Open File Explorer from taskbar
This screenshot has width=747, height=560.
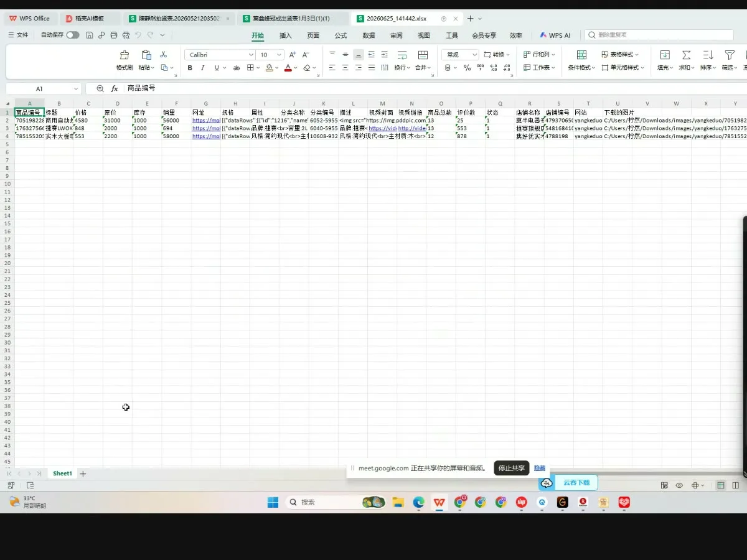click(x=398, y=502)
